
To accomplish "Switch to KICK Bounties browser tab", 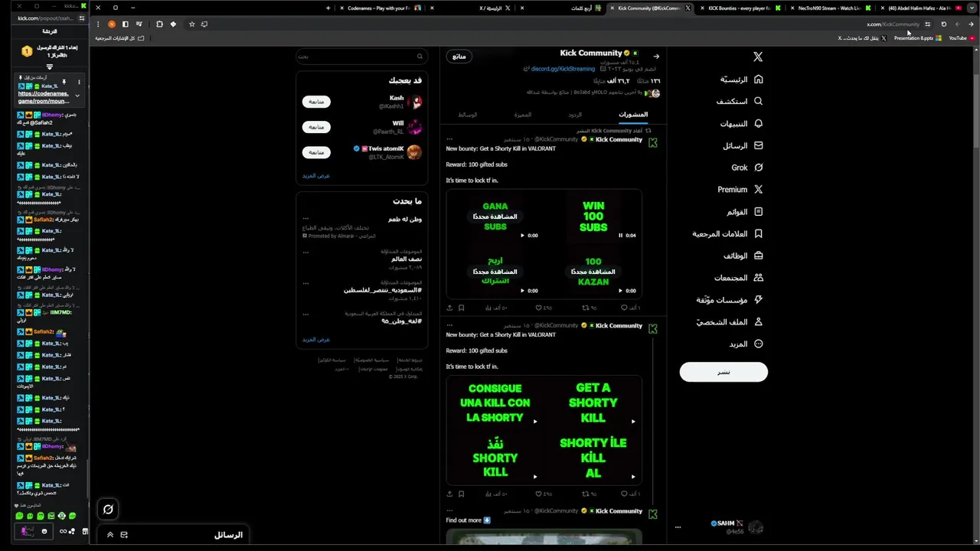I will pyautogui.click(x=740, y=8).
